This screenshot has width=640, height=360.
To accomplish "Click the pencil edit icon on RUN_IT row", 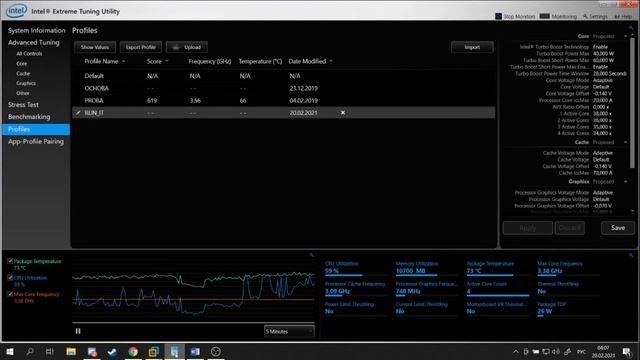I will pyautogui.click(x=78, y=113).
